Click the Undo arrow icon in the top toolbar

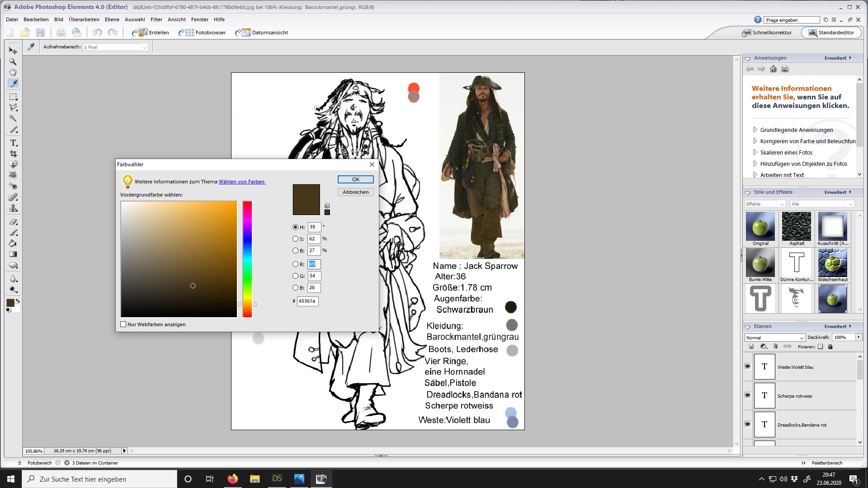pos(97,33)
